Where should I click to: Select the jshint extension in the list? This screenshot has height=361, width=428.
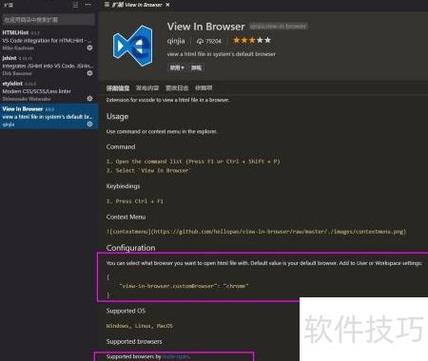49,66
